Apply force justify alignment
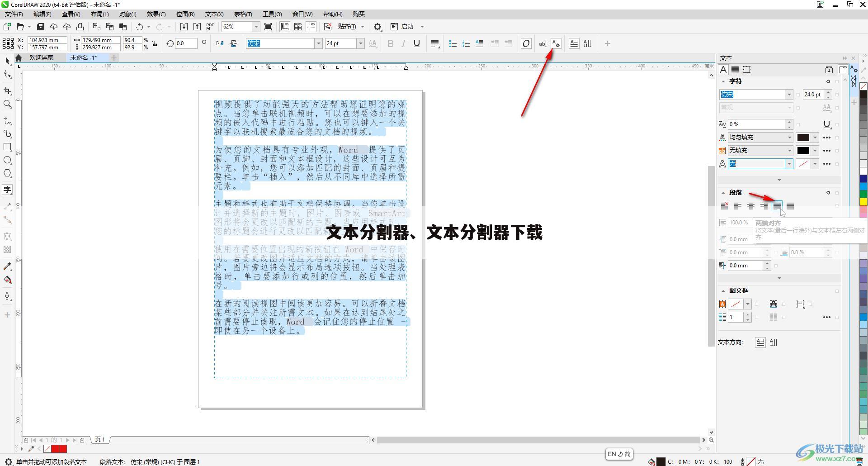Image resolution: width=868 pixels, height=466 pixels. point(790,206)
